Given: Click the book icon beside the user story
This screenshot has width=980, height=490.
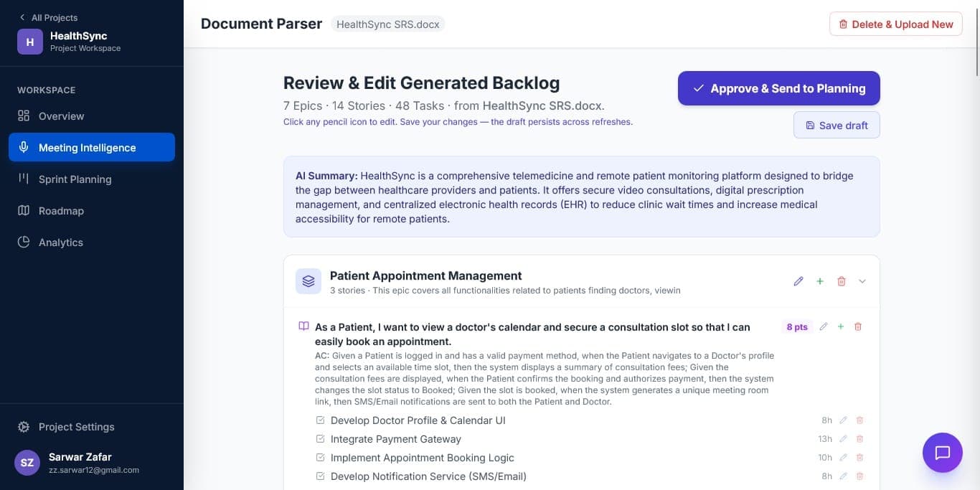Looking at the screenshot, I should 303,326.
